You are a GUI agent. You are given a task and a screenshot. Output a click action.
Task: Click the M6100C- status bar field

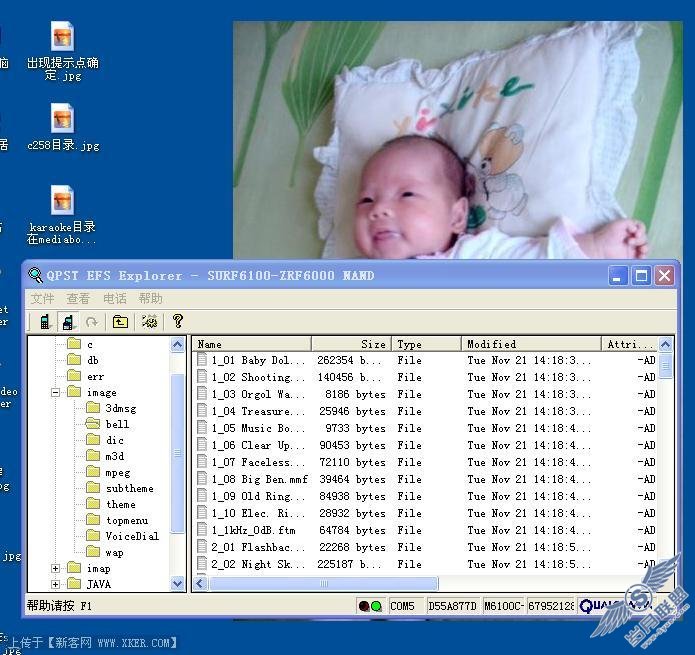504,606
